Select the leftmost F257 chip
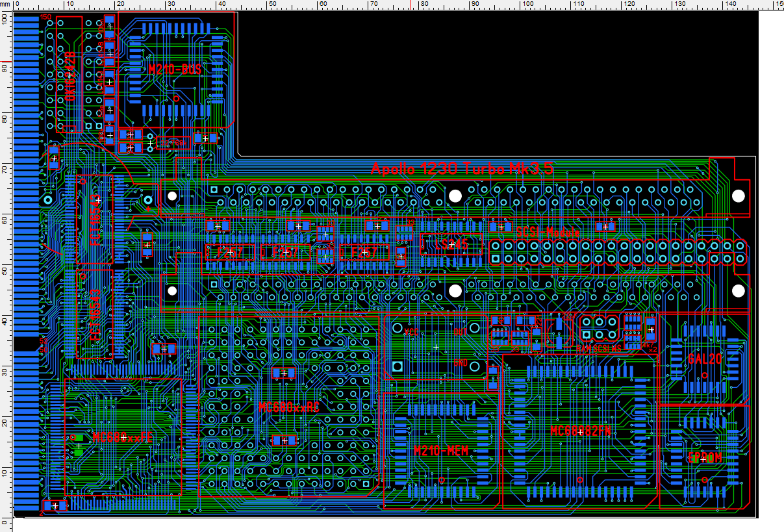 [x=229, y=252]
